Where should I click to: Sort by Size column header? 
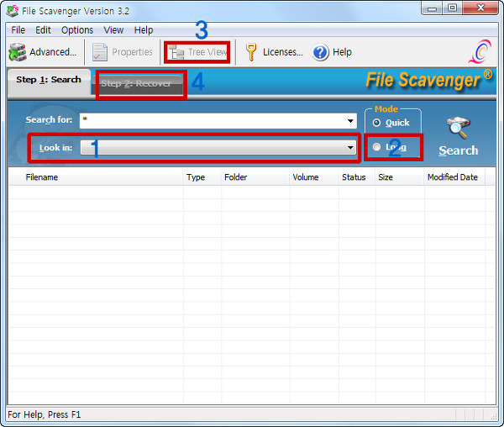pos(399,177)
